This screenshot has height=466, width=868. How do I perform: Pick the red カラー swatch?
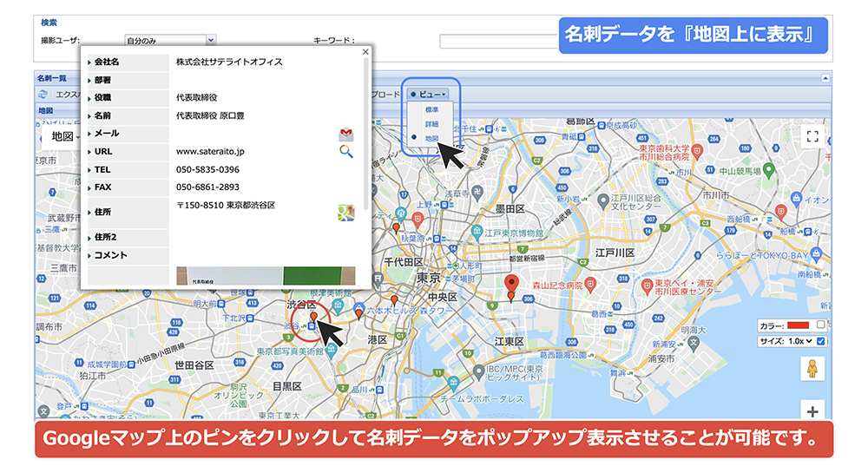[799, 325]
